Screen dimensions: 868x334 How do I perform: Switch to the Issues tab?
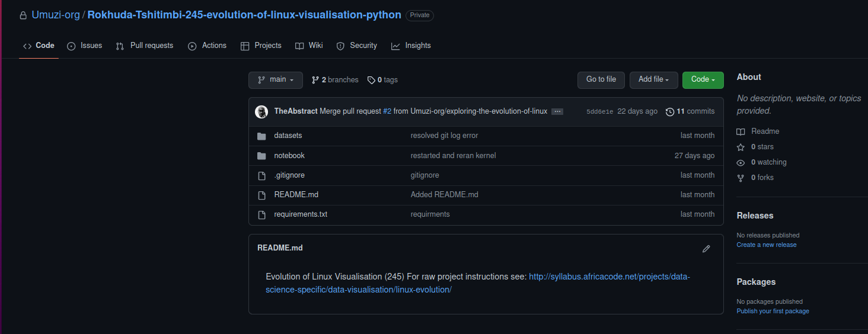tap(85, 46)
